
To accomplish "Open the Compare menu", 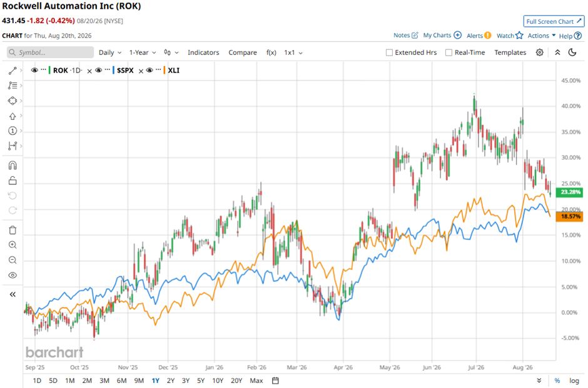I will click(243, 52).
